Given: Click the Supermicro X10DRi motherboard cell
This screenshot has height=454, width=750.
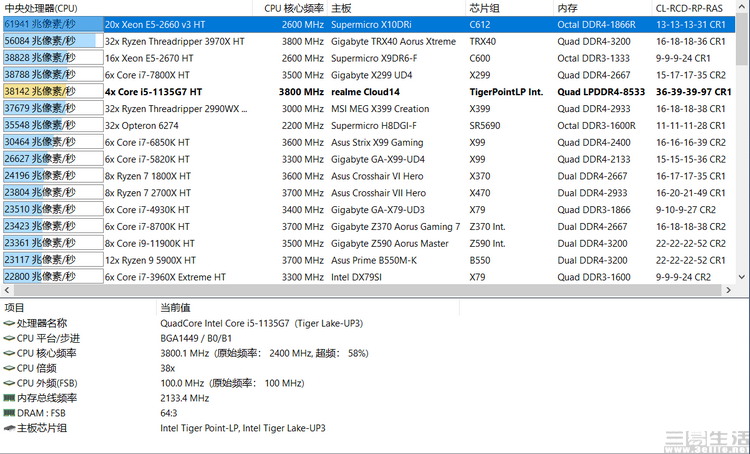Looking at the screenshot, I should pyautogui.click(x=371, y=24).
